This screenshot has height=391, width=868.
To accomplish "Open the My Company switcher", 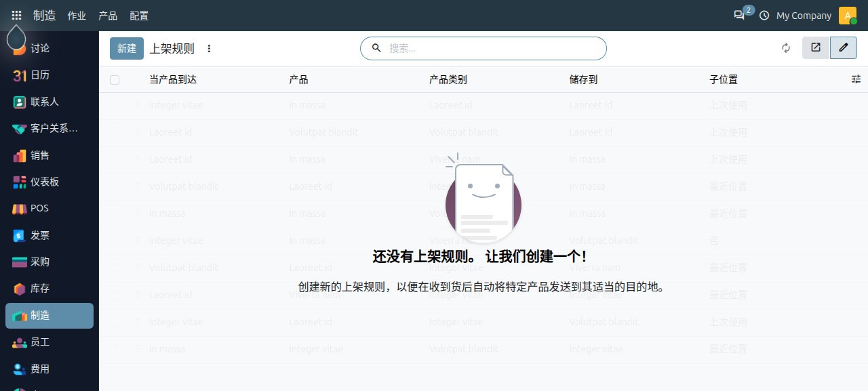I will tap(804, 16).
